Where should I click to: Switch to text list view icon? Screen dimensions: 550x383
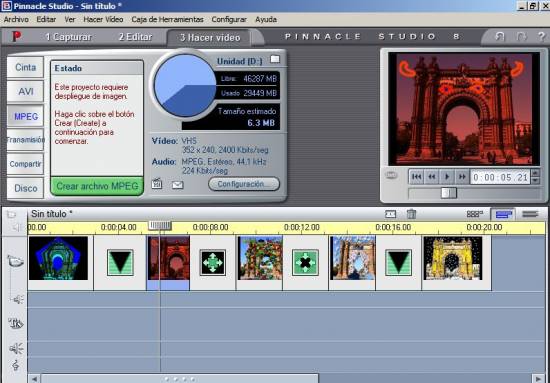coord(530,214)
